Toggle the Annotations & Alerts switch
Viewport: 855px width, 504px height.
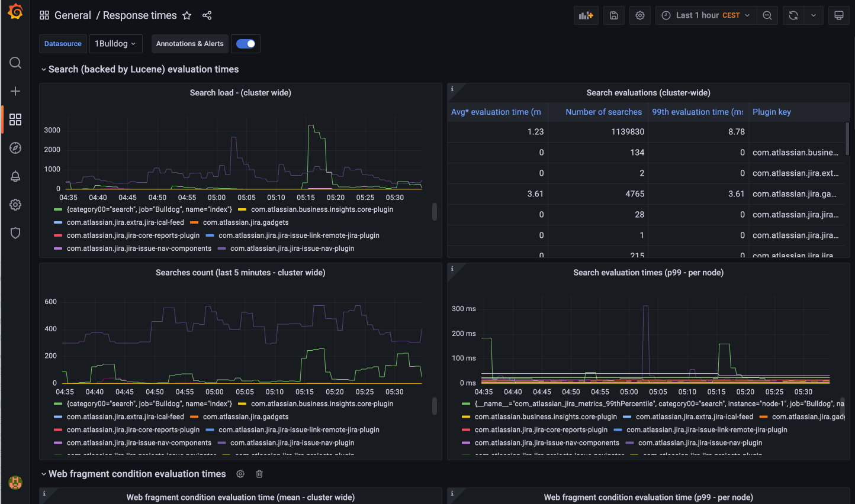click(x=246, y=44)
